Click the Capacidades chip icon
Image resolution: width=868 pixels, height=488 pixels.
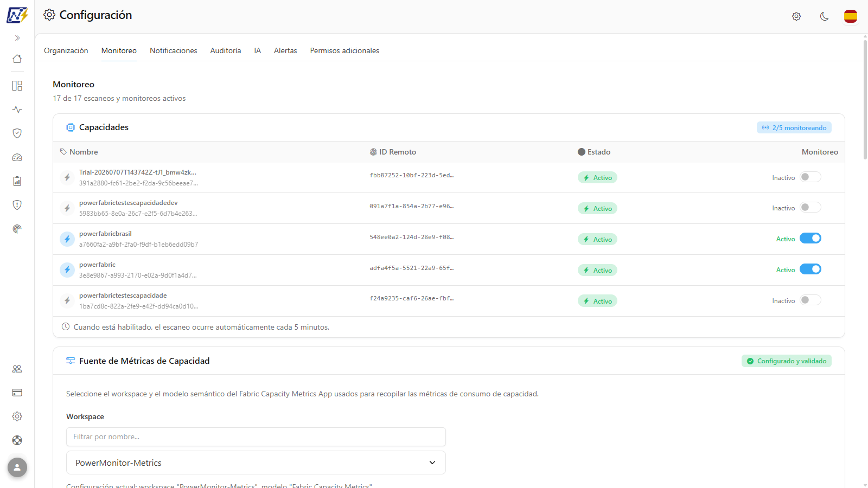point(71,127)
